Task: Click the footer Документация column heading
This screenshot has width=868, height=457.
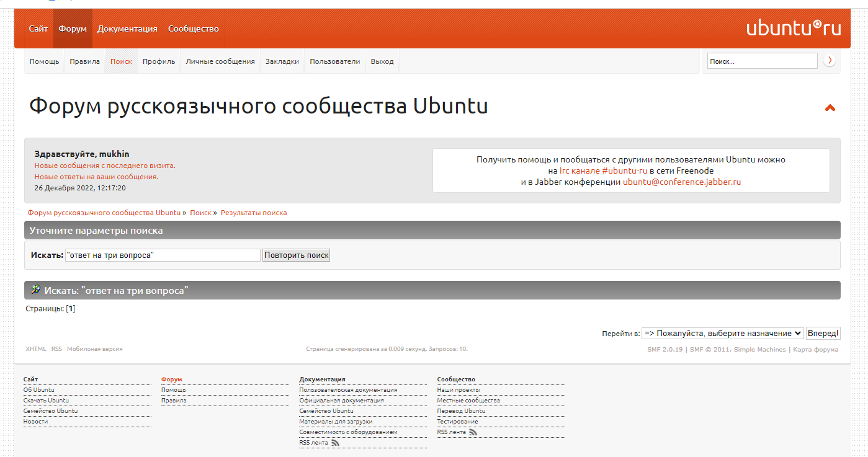Action: 322,379
